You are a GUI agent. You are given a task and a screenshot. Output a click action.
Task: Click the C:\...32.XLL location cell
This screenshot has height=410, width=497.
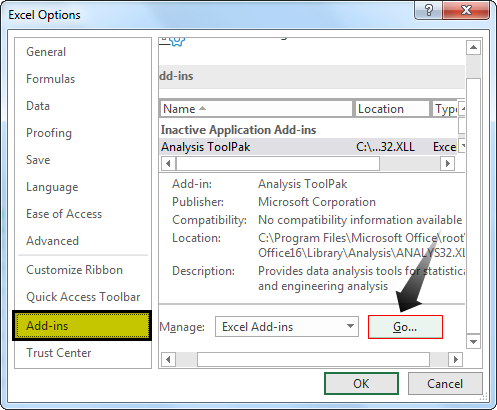(385, 147)
